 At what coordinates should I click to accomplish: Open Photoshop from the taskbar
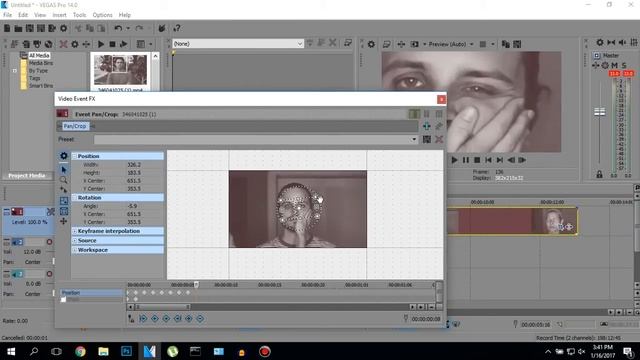tap(127, 351)
